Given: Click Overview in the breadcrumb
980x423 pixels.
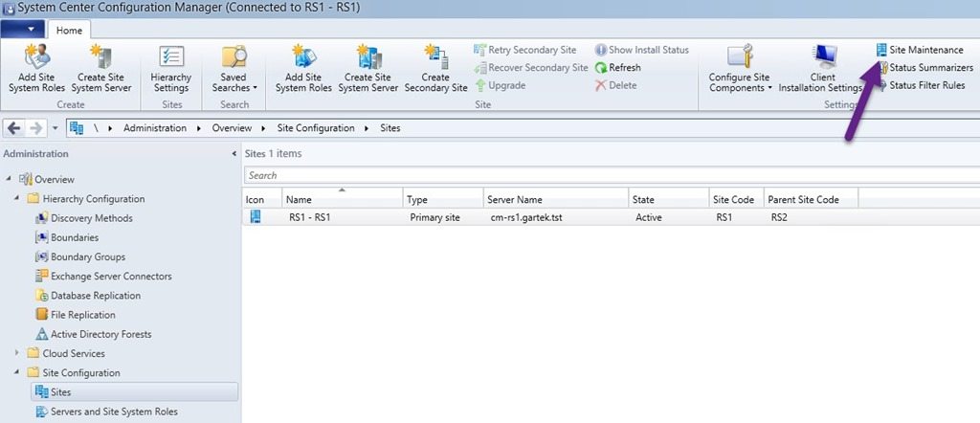Looking at the screenshot, I should 232,128.
